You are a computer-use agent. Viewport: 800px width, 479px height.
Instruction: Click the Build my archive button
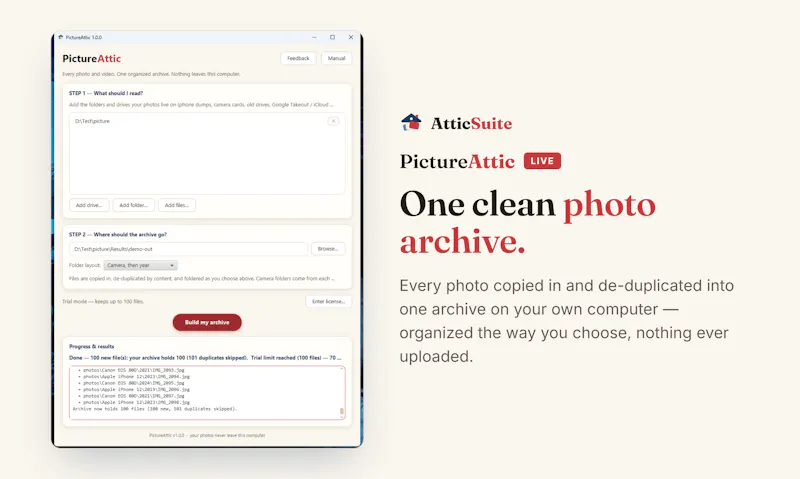(207, 322)
